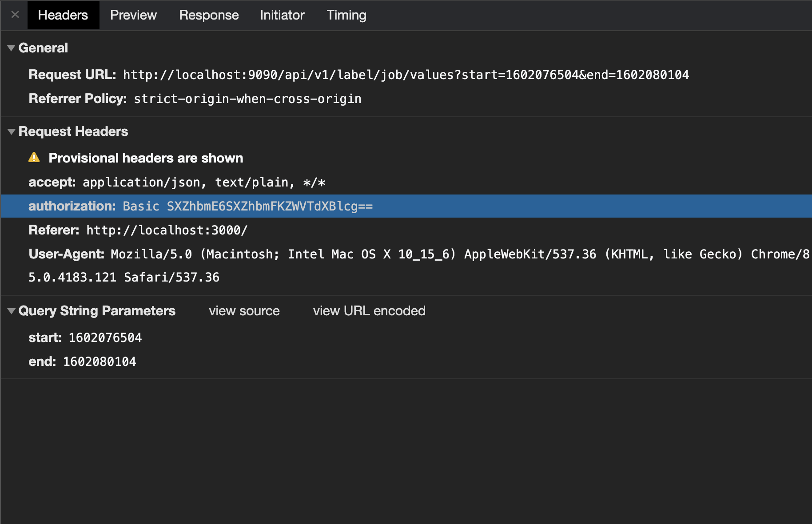
Task: Open the Response tab
Action: click(x=209, y=15)
